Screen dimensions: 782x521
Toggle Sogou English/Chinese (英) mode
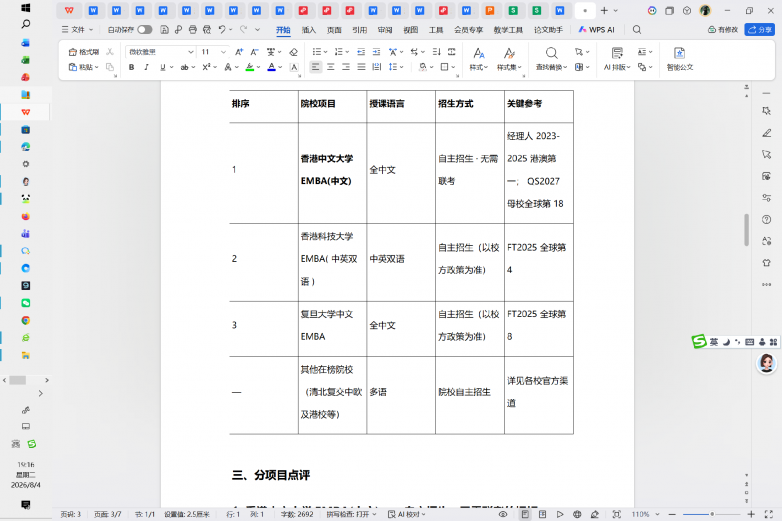tap(714, 342)
